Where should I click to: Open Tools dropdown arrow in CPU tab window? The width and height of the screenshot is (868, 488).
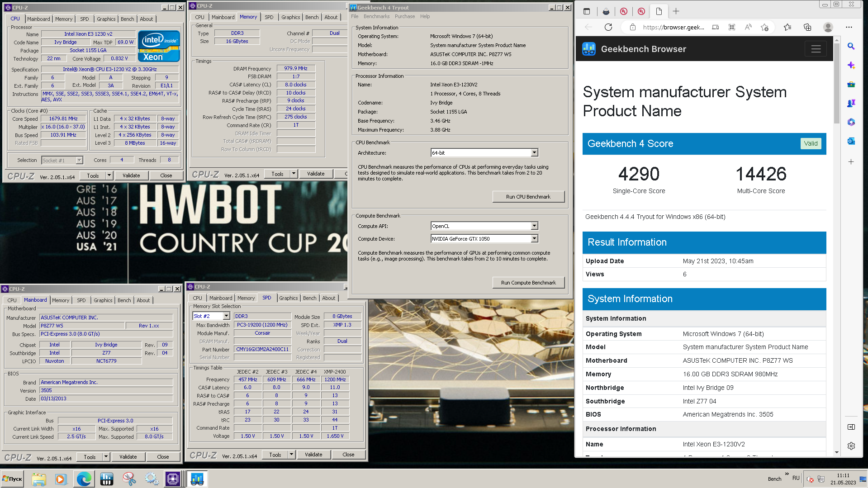(109, 175)
